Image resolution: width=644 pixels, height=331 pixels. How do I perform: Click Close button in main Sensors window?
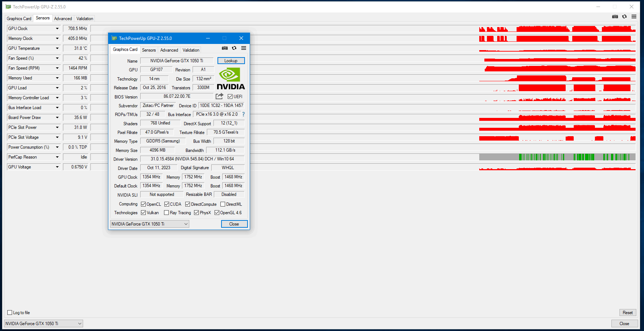pyautogui.click(x=625, y=324)
